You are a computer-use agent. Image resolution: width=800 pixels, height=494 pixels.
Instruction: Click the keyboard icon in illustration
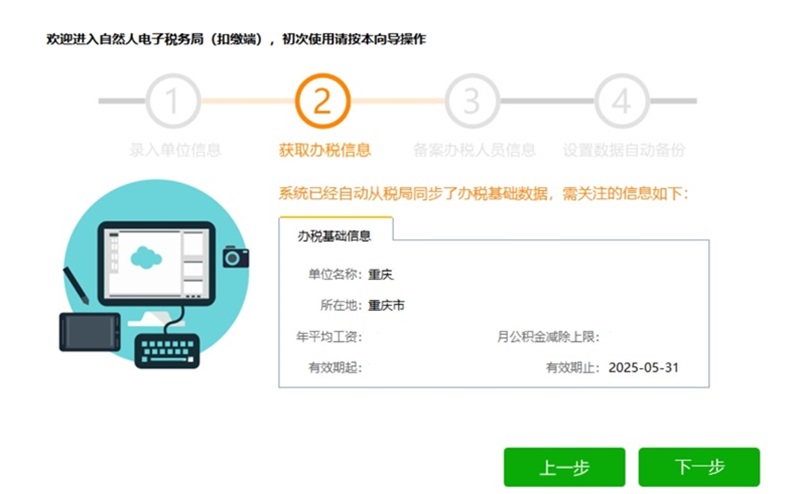point(167,351)
